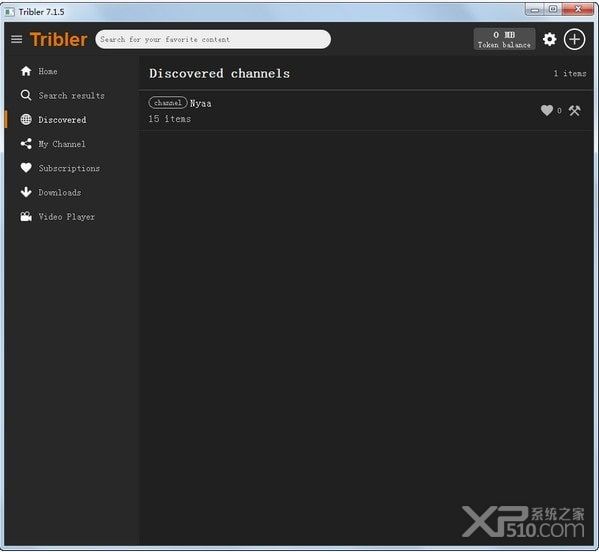Open the Token balance indicator
Image resolution: width=599 pixels, height=552 pixels.
pyautogui.click(x=504, y=39)
